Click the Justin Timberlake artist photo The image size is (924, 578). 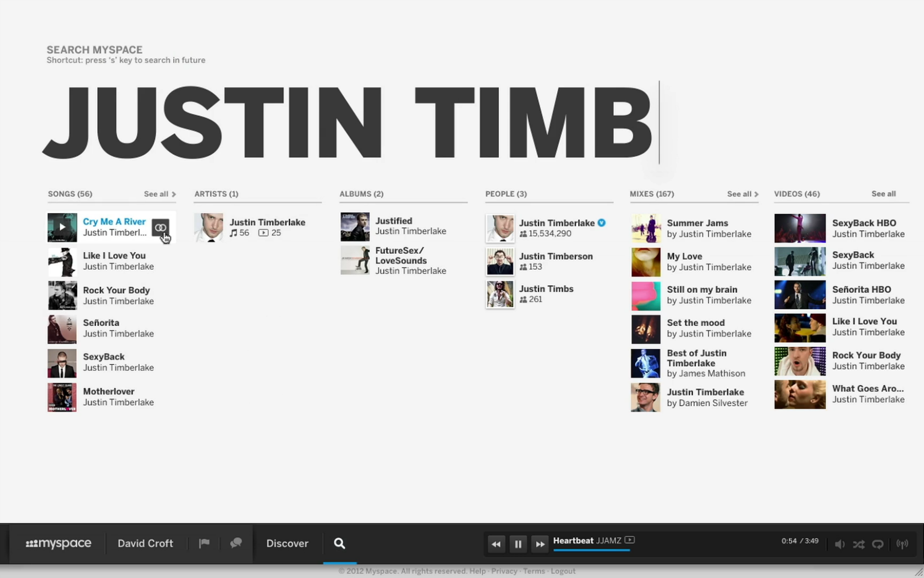(208, 227)
